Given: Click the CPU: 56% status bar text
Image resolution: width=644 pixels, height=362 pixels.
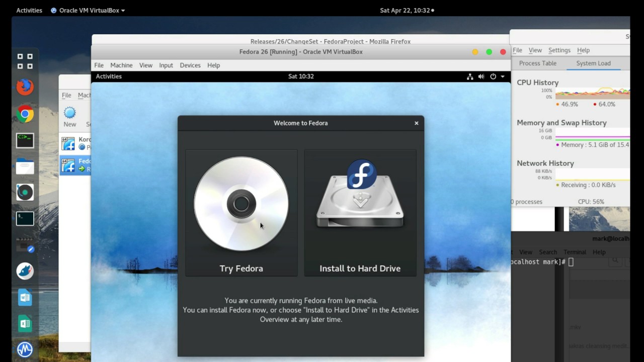Looking at the screenshot, I should click(x=591, y=202).
